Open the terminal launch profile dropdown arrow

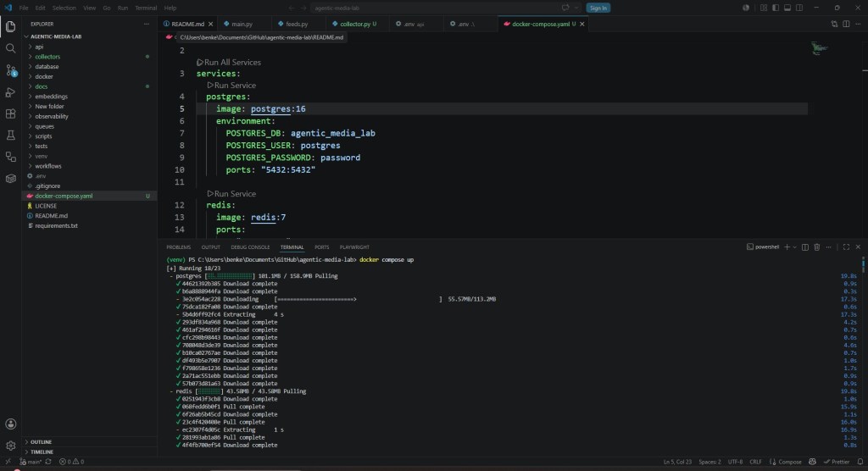pos(794,247)
